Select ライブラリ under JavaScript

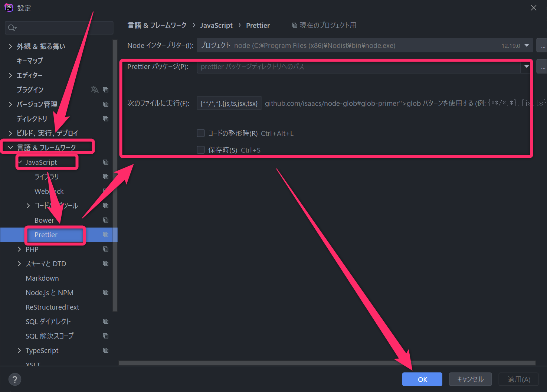point(47,177)
